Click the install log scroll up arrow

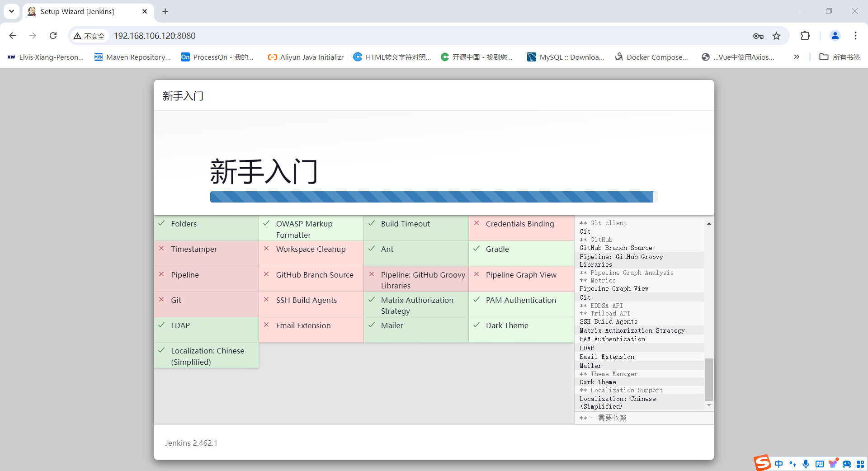[x=709, y=223]
